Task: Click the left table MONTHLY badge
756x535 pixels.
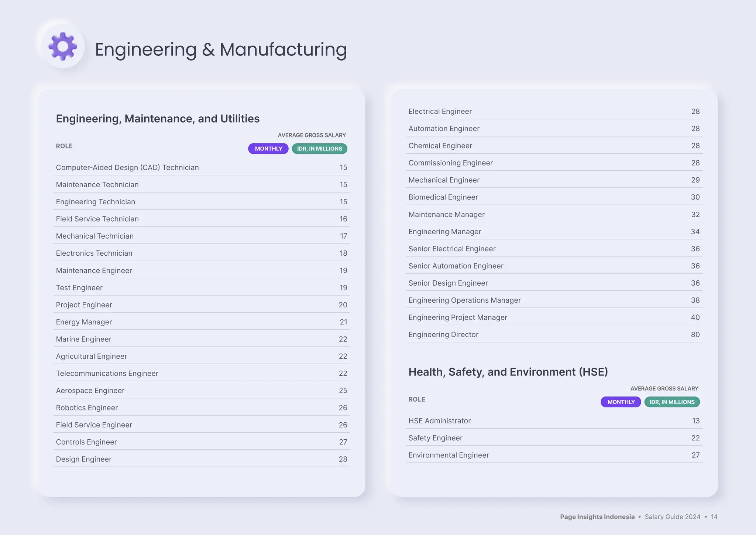Action: pyautogui.click(x=268, y=149)
